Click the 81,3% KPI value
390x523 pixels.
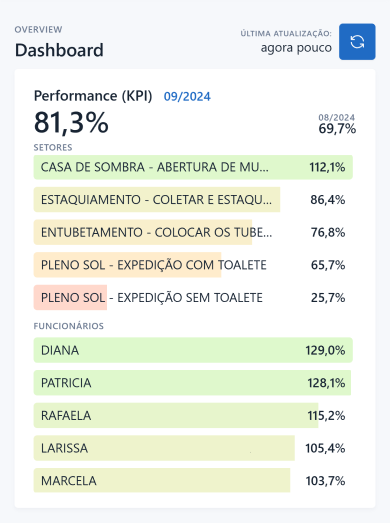click(x=71, y=123)
